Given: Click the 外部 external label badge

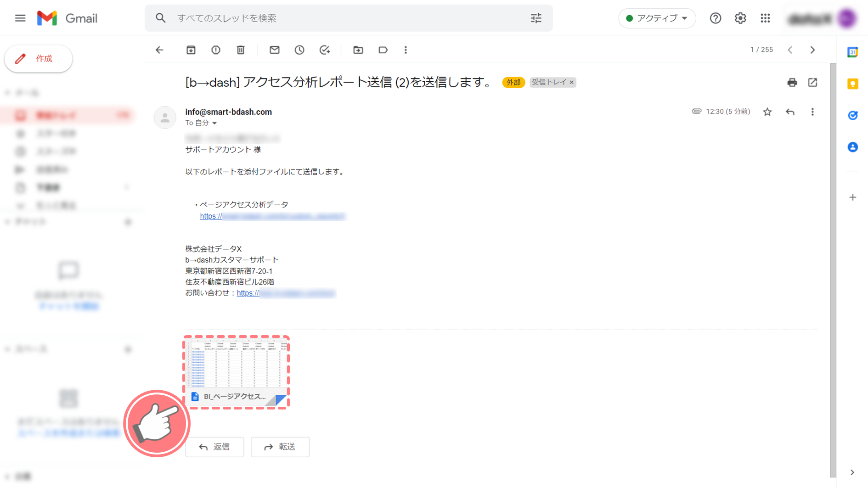Looking at the screenshot, I should click(513, 82).
